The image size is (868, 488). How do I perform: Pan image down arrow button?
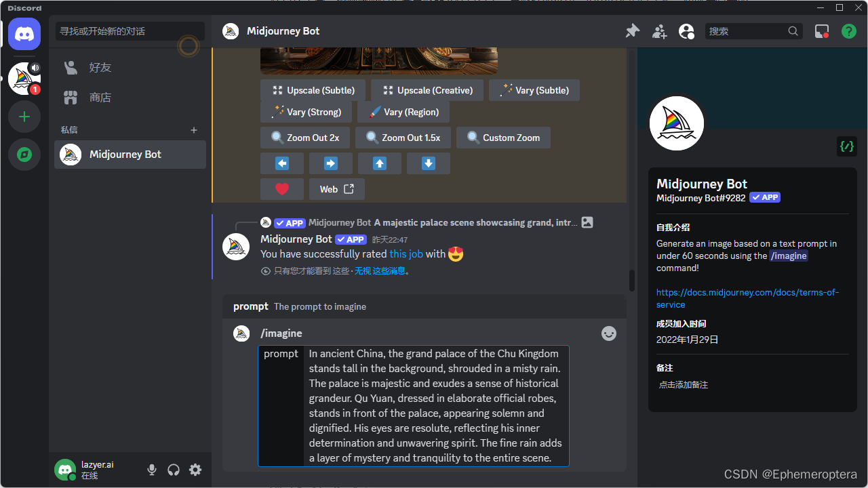point(429,163)
